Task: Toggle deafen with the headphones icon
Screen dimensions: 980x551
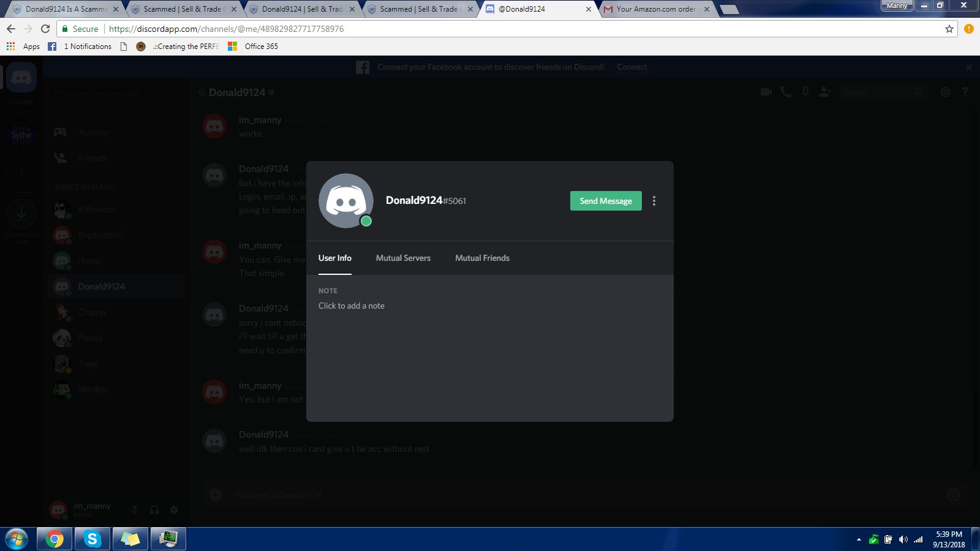Action: click(x=154, y=510)
